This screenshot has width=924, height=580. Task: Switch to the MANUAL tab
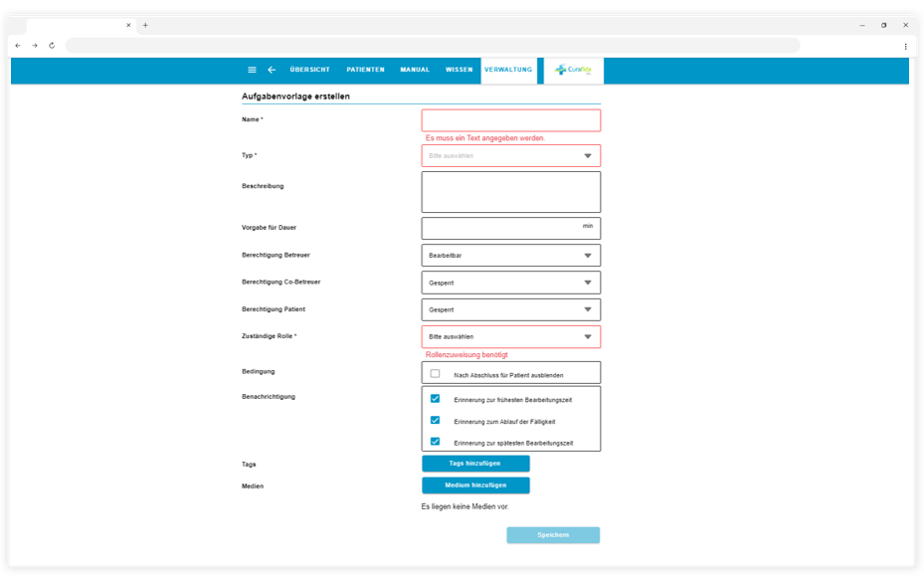415,70
